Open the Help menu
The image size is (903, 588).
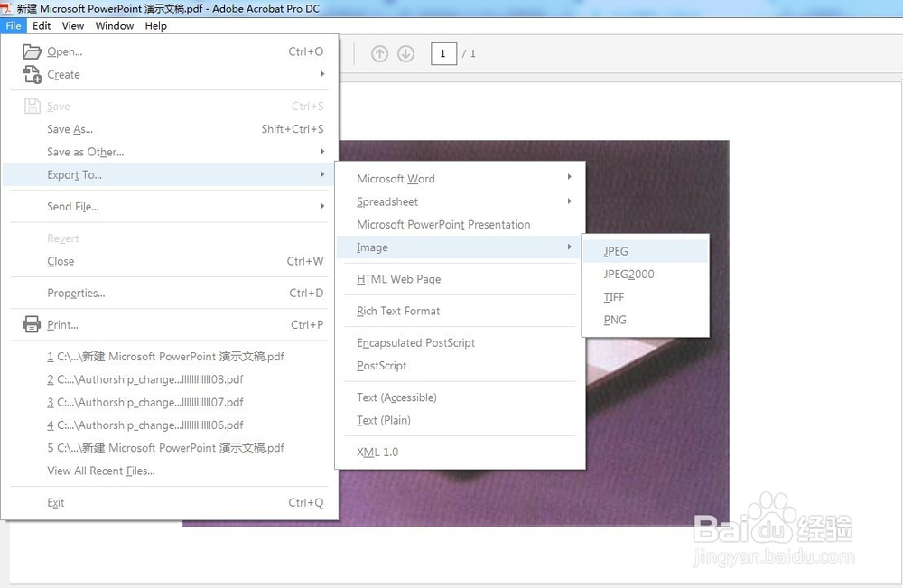(155, 26)
